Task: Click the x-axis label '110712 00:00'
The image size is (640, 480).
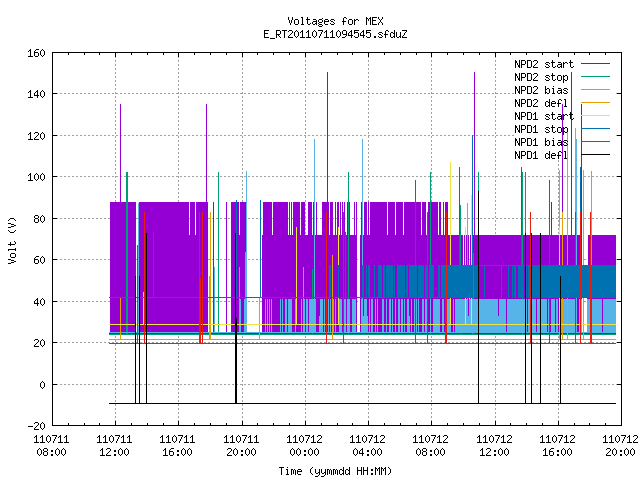Action: (x=304, y=446)
